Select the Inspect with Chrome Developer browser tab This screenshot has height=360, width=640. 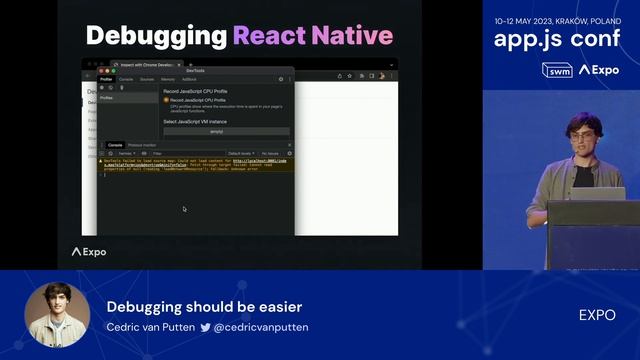147,65
